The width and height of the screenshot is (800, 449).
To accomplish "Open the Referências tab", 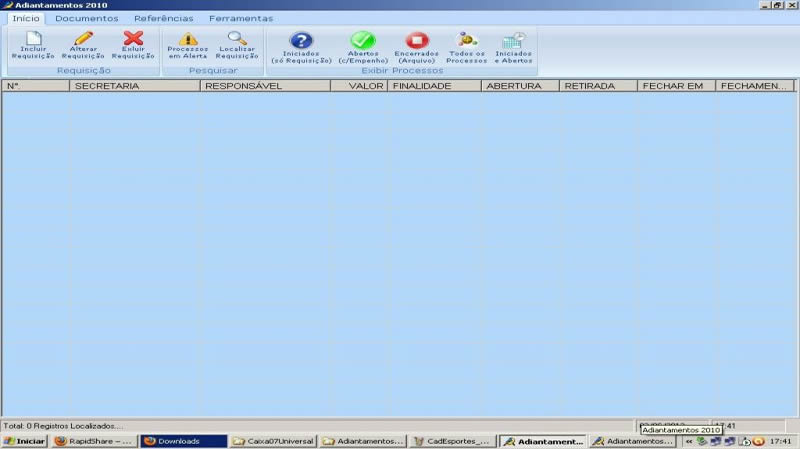I will (164, 18).
